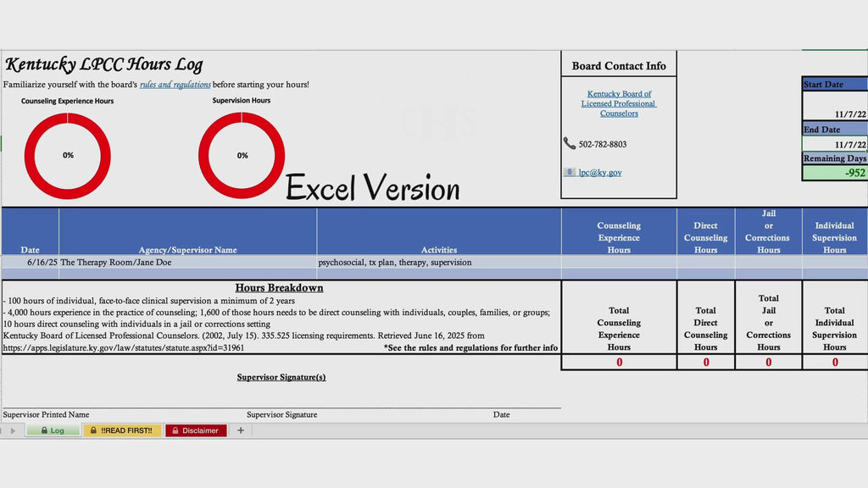Select The Therapy Room/Jane Doe cell
The image size is (868, 488).
point(187,263)
